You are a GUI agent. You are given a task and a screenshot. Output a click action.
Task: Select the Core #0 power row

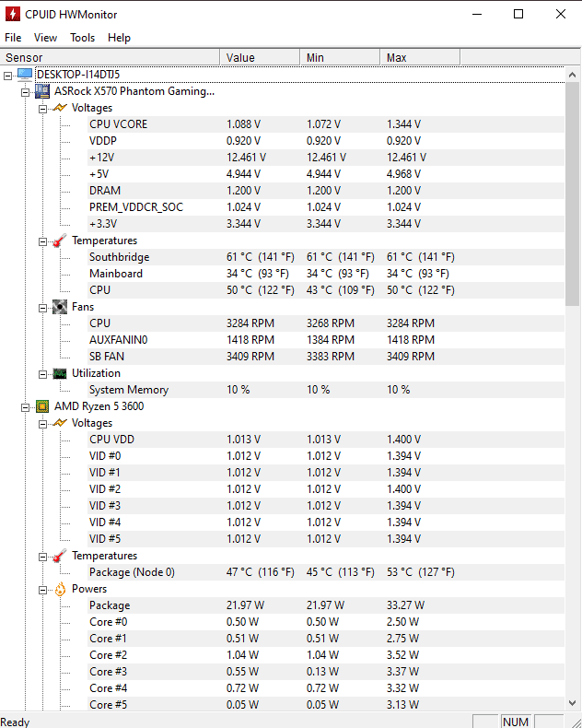(326, 622)
